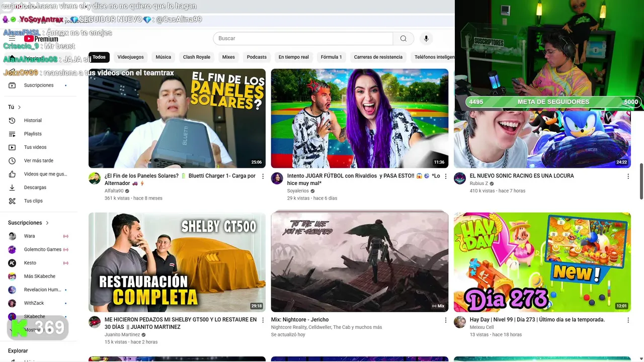Select the Música filter chip
644x362 pixels.
pos(164,57)
